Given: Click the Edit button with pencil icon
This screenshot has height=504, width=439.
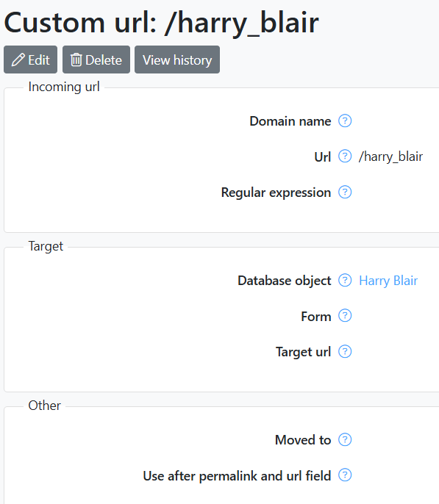Looking at the screenshot, I should 31,60.
